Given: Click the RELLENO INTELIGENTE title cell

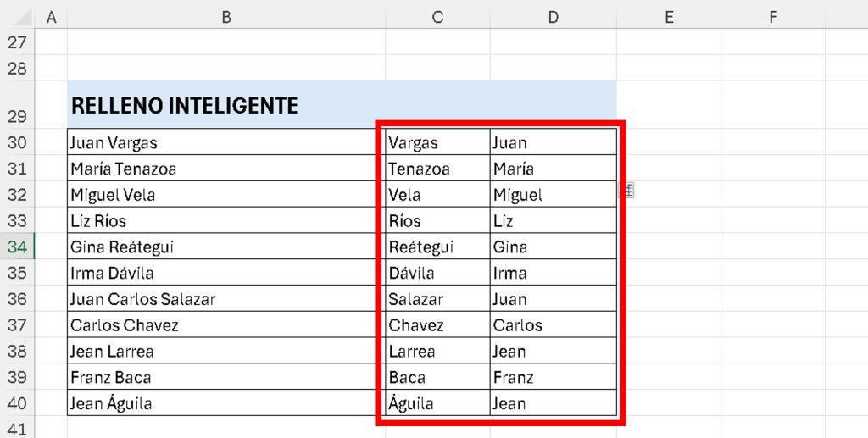Looking at the screenshot, I should 342,104.
